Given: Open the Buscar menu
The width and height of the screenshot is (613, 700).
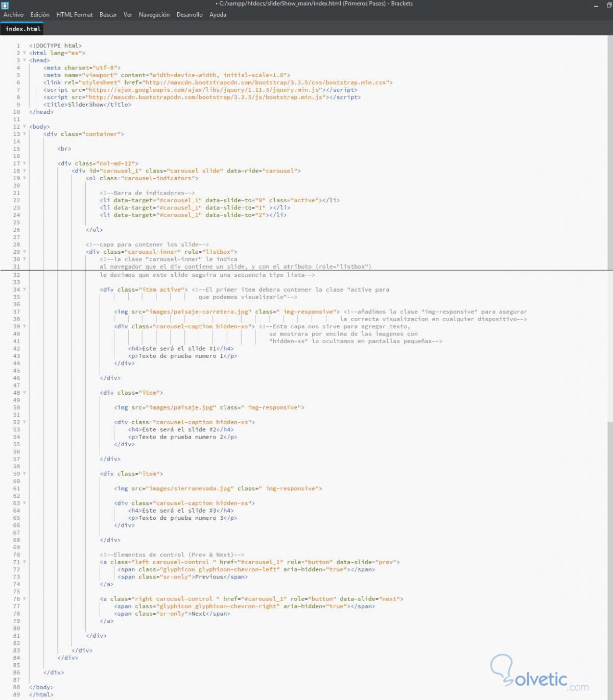Looking at the screenshot, I should coord(108,15).
